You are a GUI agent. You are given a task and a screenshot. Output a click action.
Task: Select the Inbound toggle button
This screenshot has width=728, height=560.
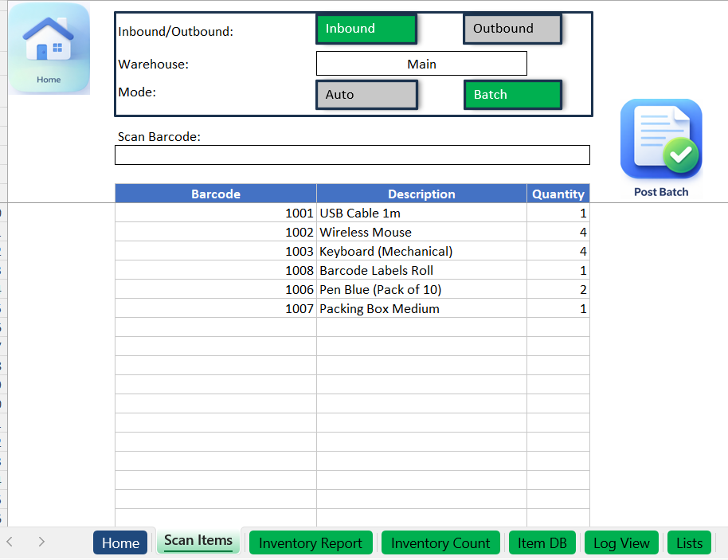pyautogui.click(x=366, y=29)
